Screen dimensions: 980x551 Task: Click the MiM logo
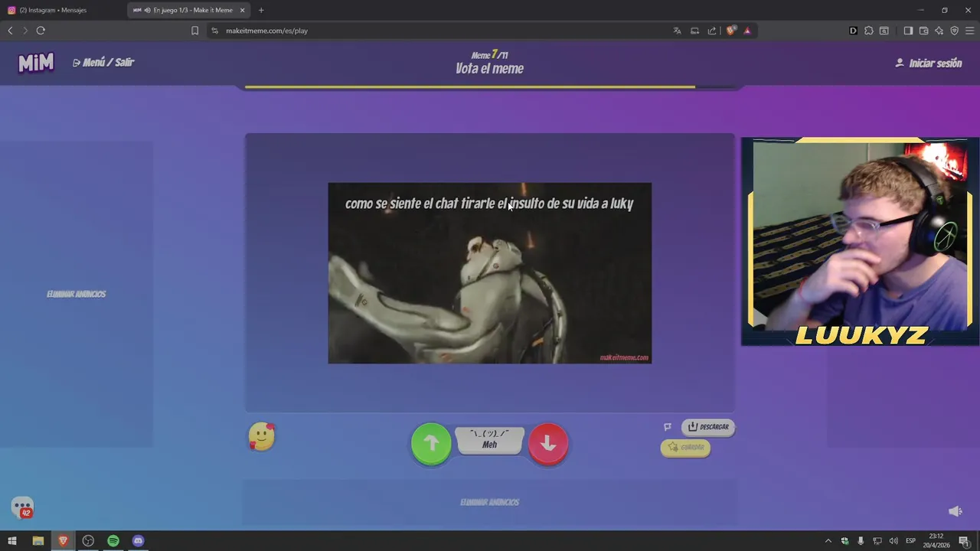[36, 63]
